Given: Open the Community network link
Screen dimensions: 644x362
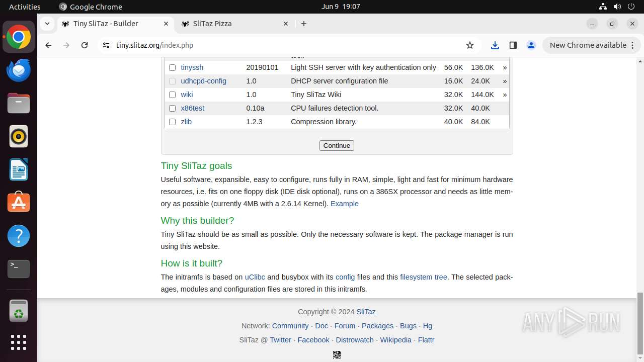Looking at the screenshot, I should tap(290, 326).
